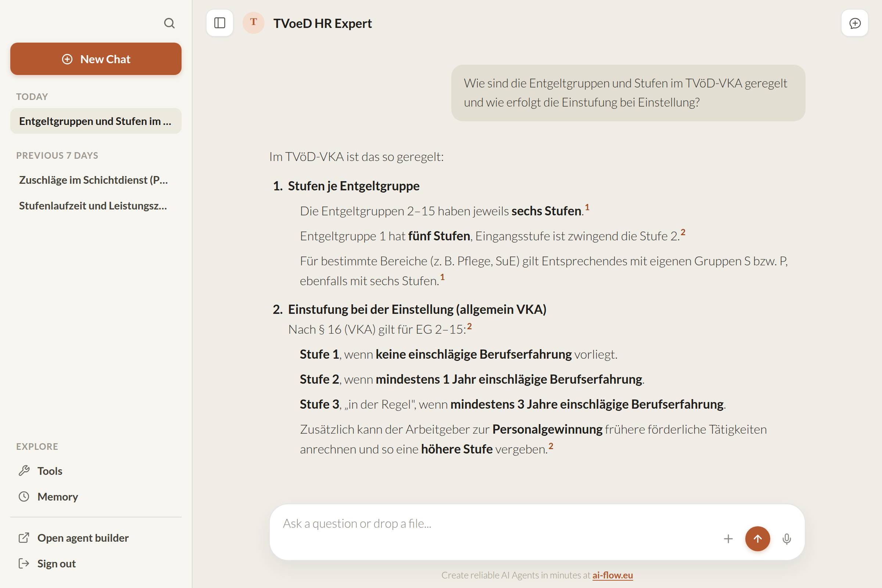Click citation 1 after sechs Stufen
882x588 pixels.
coord(587,207)
